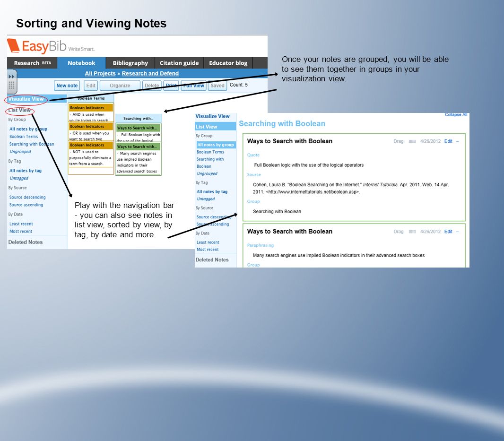The width and height of the screenshot is (504, 441).
Task: Open Deleted Notes in the left screenshot
Action: click(26, 242)
